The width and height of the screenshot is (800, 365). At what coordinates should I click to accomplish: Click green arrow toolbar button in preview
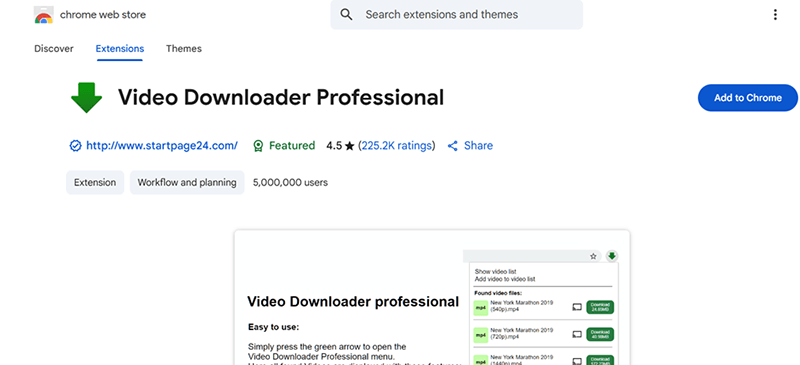612,256
